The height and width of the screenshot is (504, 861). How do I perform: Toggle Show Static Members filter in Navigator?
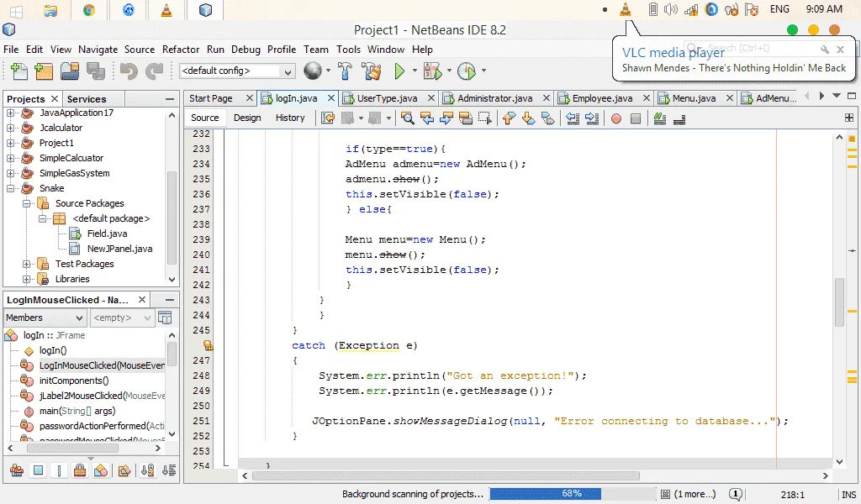(x=59, y=470)
